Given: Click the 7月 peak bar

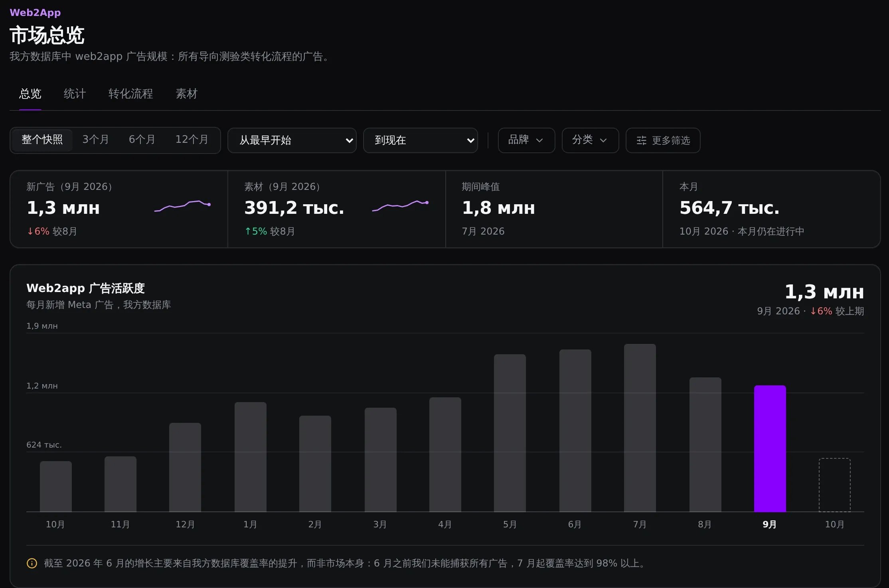Looking at the screenshot, I should click(x=640, y=428).
